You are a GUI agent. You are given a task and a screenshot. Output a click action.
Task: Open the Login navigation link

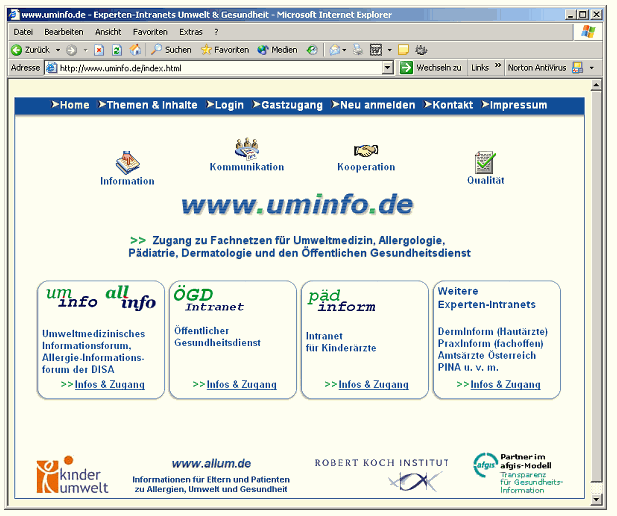point(225,105)
